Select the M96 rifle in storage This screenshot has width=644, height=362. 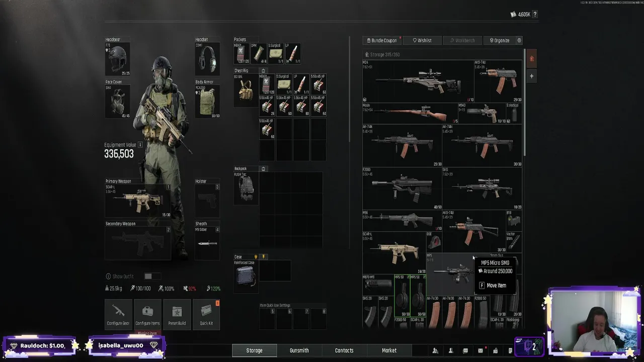[x=401, y=220]
